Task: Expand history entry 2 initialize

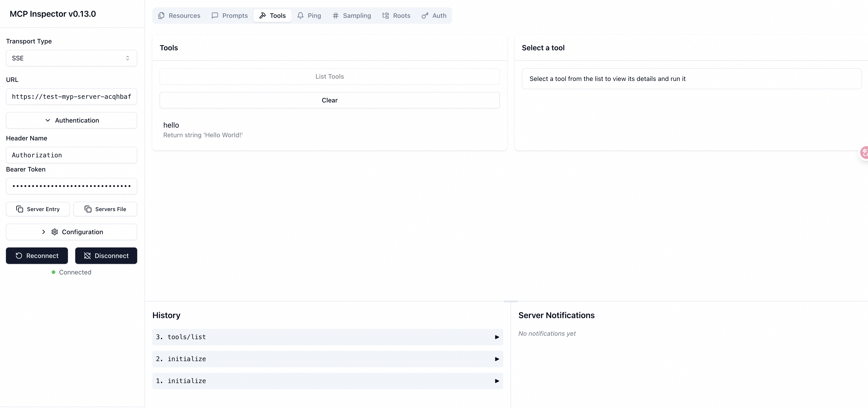Action: point(497,359)
